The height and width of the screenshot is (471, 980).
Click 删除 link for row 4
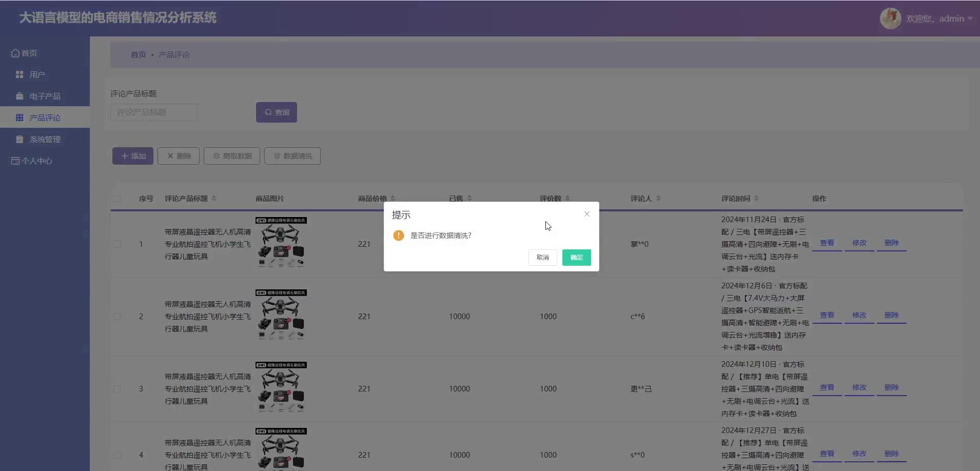point(892,454)
